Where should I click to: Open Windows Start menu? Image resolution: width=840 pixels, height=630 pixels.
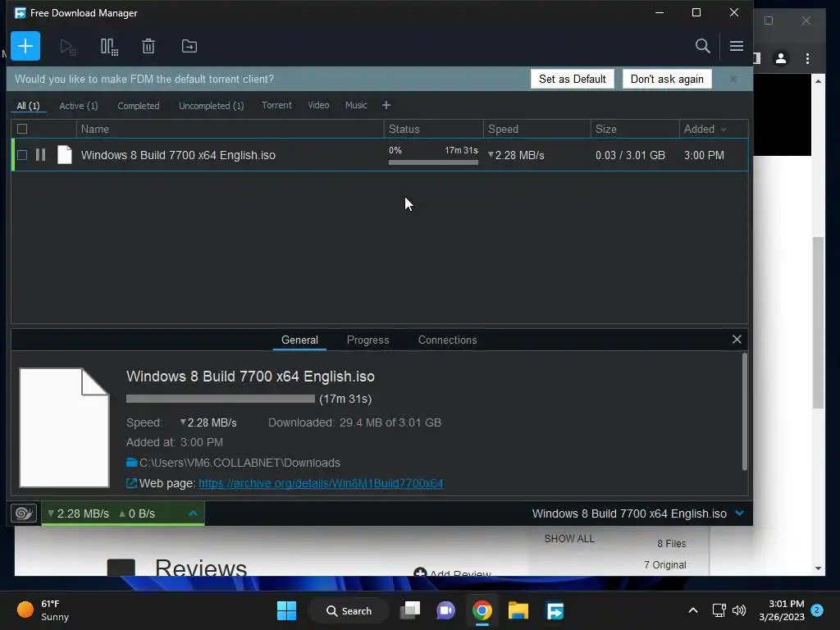[x=286, y=610]
